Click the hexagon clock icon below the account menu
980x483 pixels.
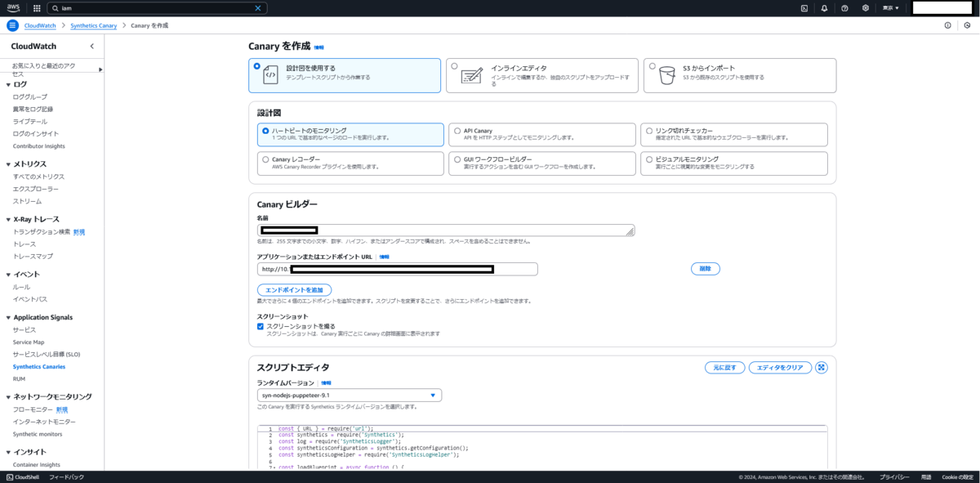tap(967, 25)
